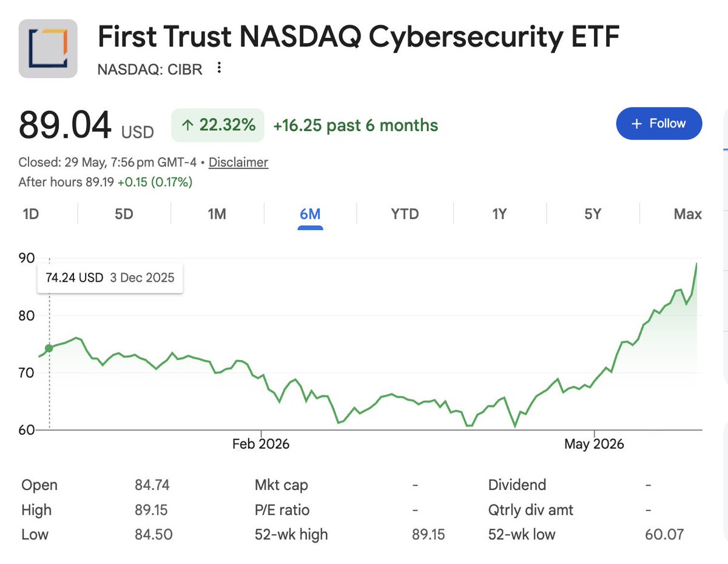Click the green 22.32% change badge
728x564 pixels.
click(x=218, y=125)
